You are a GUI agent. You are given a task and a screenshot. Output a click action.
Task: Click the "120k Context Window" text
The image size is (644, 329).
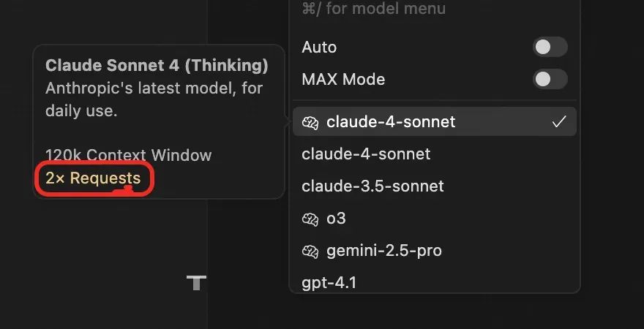(x=128, y=155)
